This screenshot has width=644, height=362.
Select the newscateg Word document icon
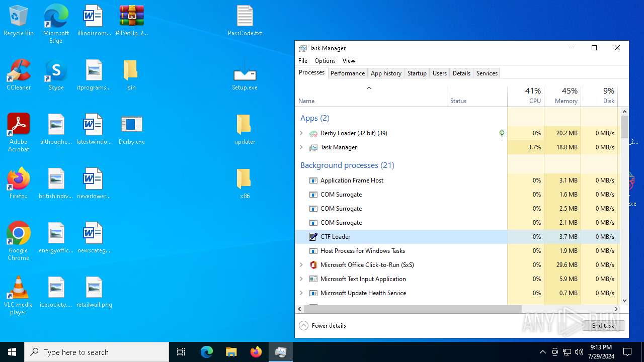coord(94,238)
